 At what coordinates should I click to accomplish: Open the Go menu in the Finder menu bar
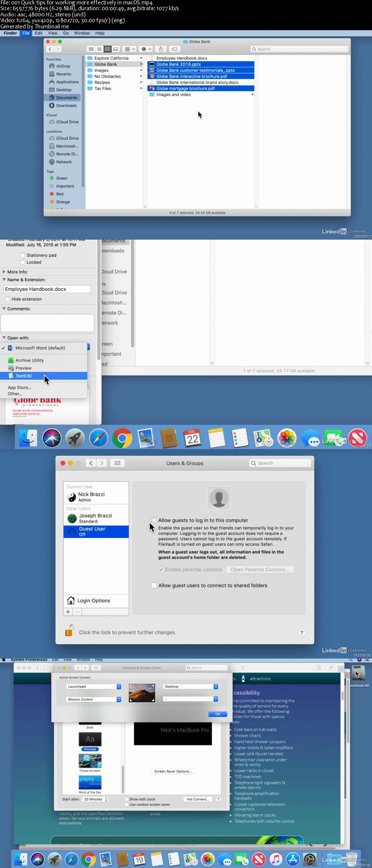(x=66, y=33)
